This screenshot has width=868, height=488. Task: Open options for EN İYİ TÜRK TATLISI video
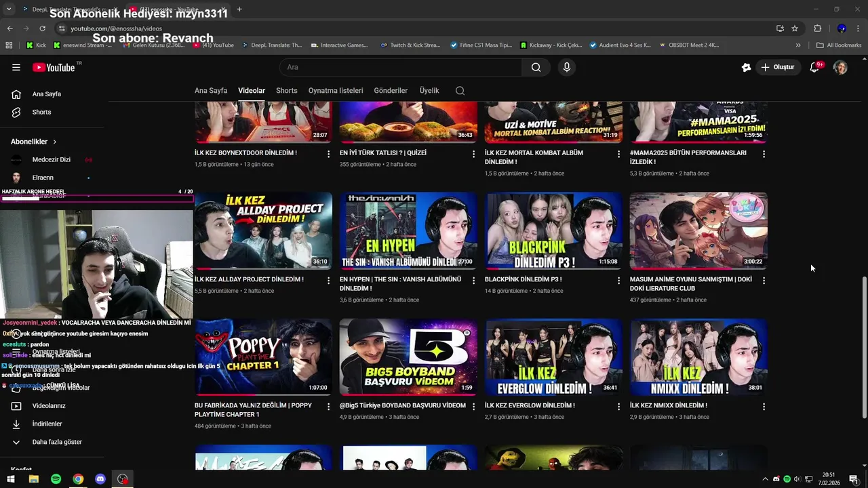click(x=473, y=155)
